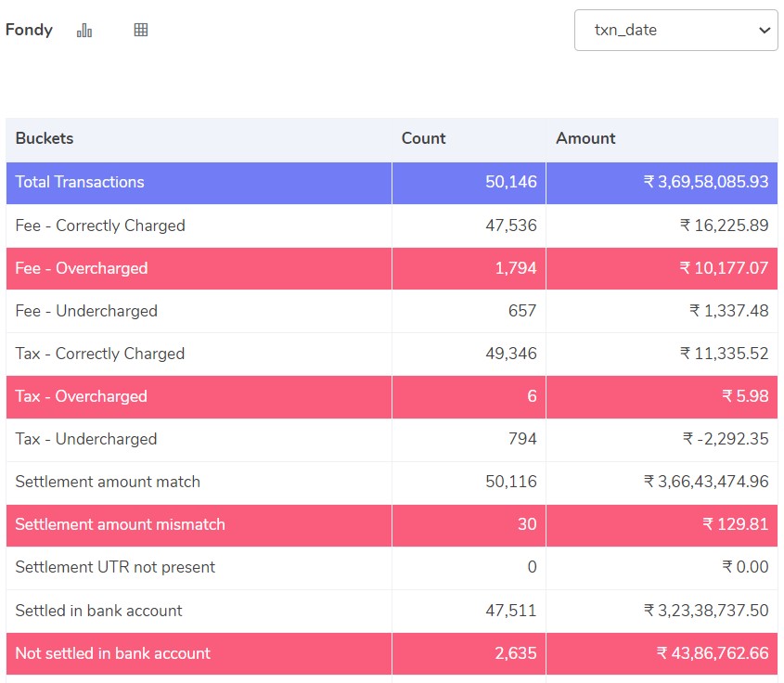
Task: Select the Buckets column header
Action: coord(43,138)
